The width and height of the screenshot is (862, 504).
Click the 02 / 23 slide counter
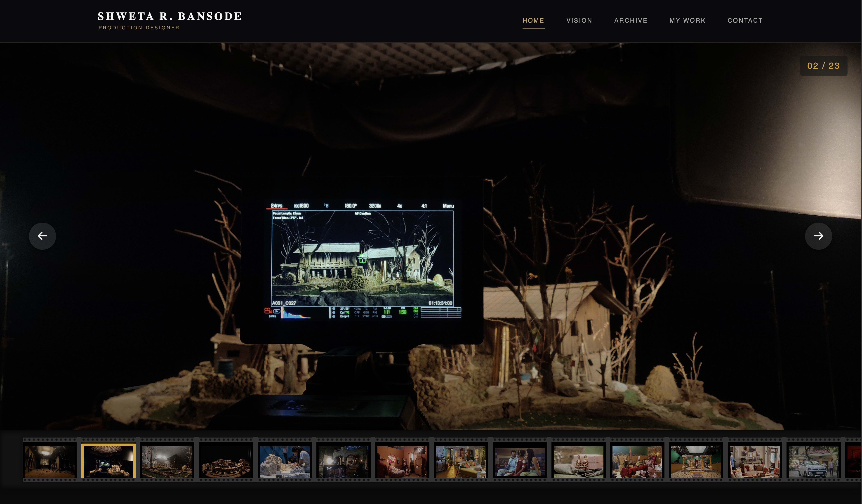pyautogui.click(x=823, y=66)
